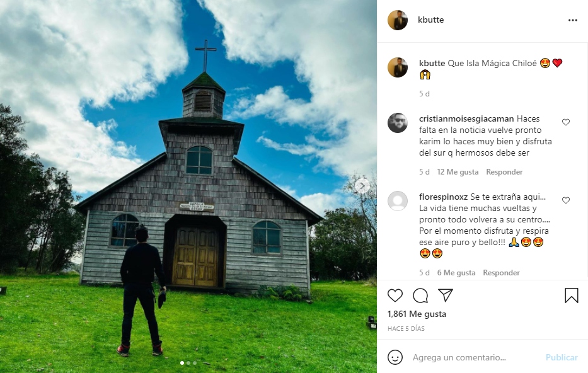Screen dimensions: 588x373
Task: Share post with the paper plane icon
Action: [446, 296]
